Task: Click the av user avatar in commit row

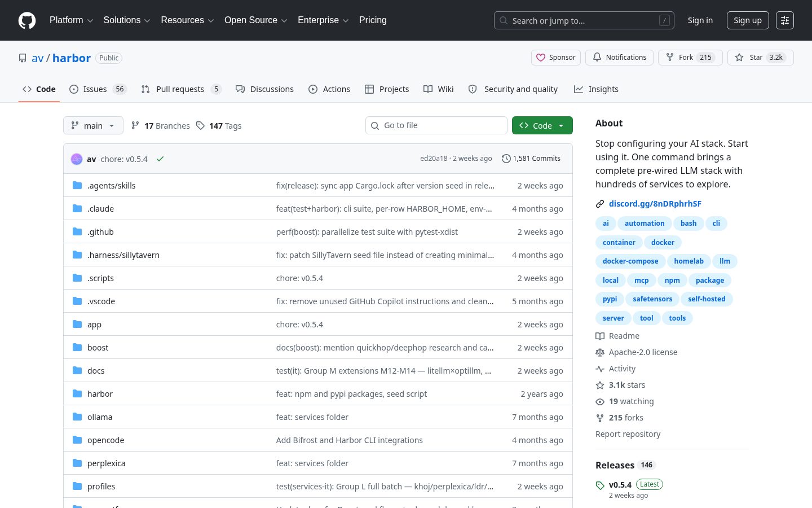Action: point(77,159)
